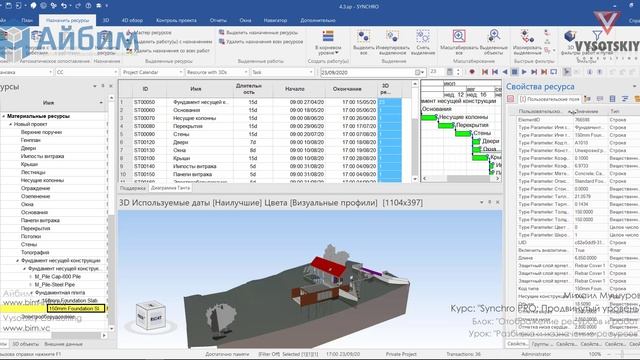The height and width of the screenshot is (360, 640).
Task: Select task row ST00070 Несущие колонны
Action: point(261,118)
